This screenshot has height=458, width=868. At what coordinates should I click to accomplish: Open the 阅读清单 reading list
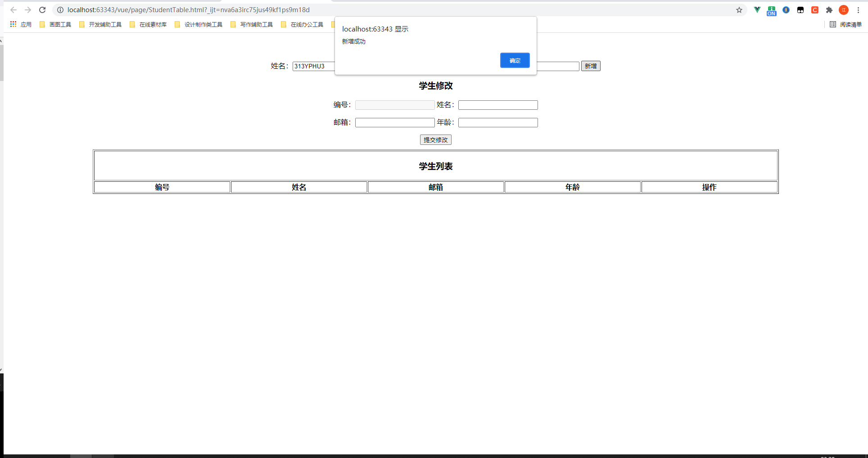(846, 24)
